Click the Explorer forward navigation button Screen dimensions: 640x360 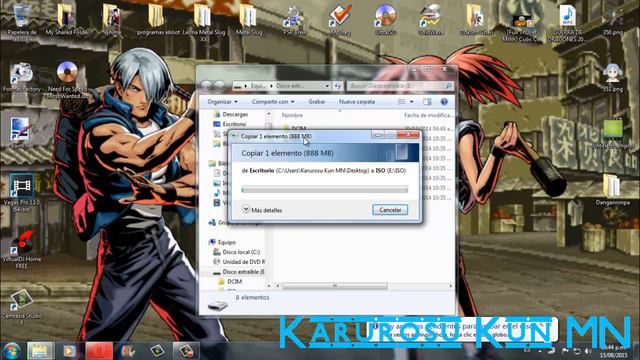coord(219,85)
